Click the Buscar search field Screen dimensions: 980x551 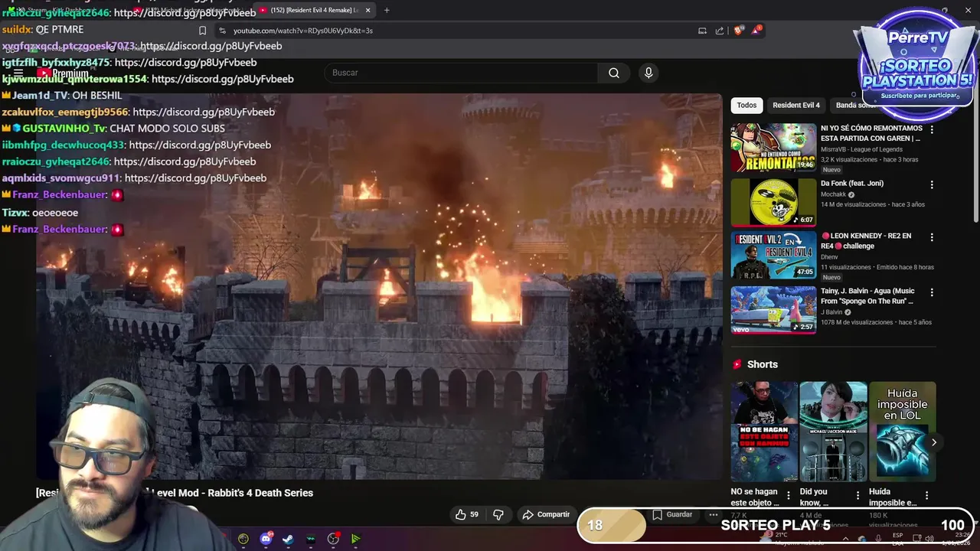click(462, 73)
